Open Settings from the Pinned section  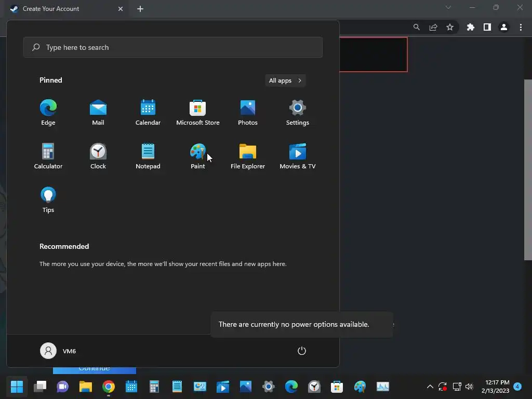[298, 113]
